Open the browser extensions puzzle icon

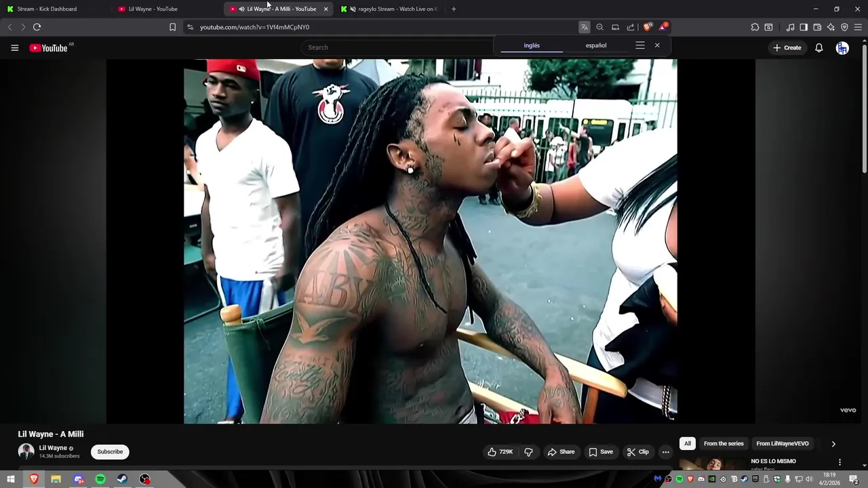[755, 27]
